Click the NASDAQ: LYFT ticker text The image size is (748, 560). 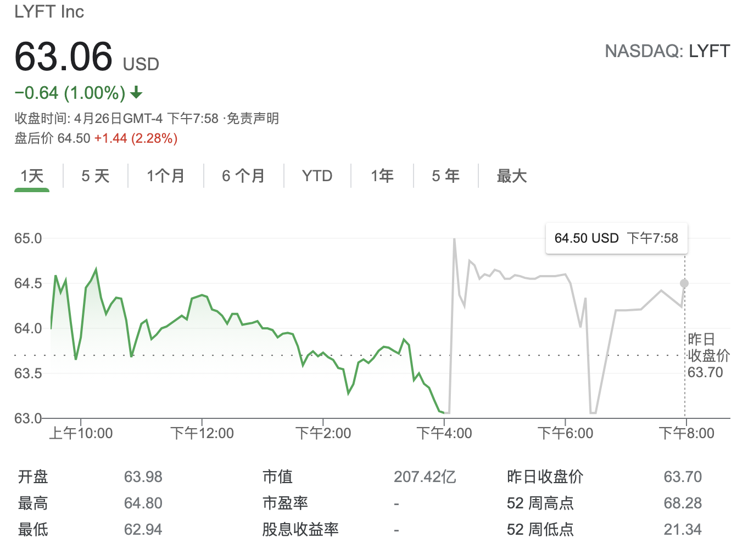click(667, 51)
